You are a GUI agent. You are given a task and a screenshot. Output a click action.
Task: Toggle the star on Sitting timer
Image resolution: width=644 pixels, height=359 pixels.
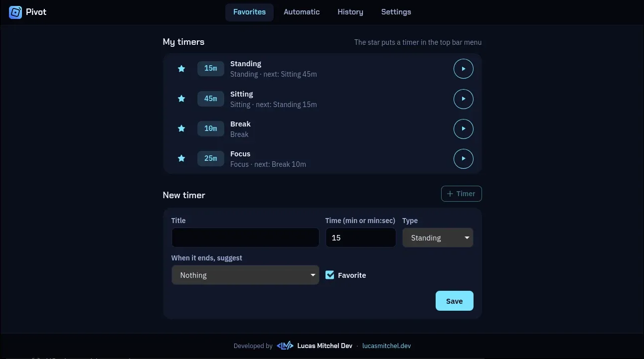coord(181,99)
